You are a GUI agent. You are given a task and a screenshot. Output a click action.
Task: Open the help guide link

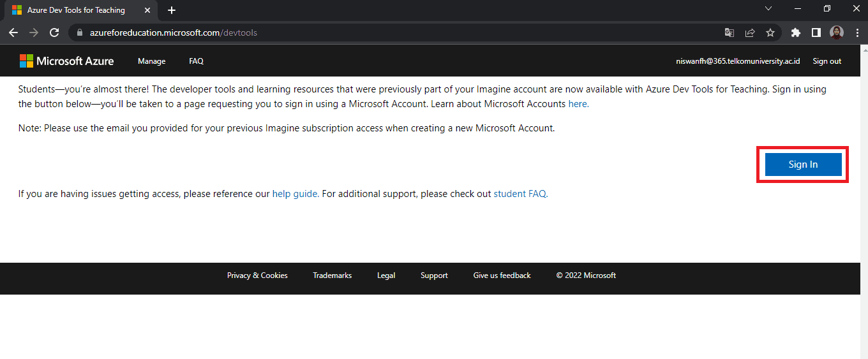click(x=296, y=194)
